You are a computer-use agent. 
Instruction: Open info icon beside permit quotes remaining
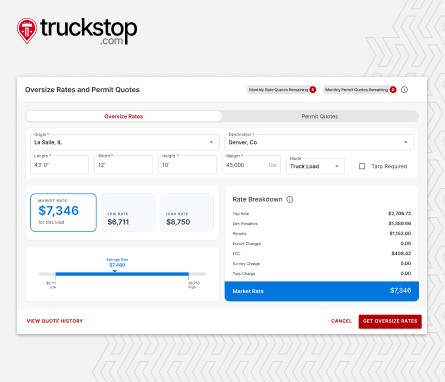pos(404,90)
